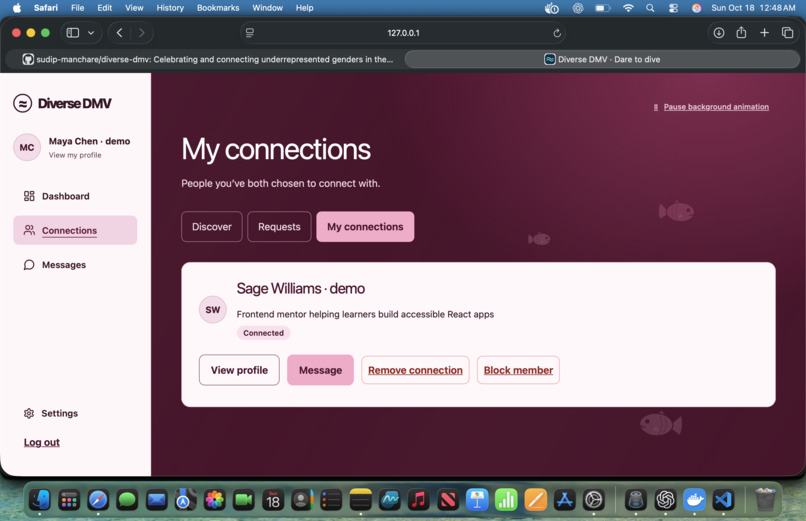Click the MC profile avatar

pyautogui.click(x=27, y=147)
